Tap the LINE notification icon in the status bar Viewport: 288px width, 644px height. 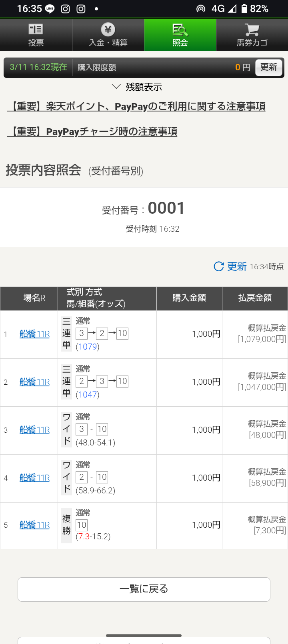50,9
